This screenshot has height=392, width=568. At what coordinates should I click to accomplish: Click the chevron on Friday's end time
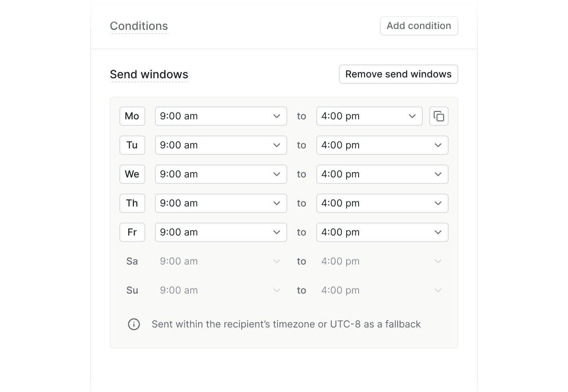[x=438, y=232]
